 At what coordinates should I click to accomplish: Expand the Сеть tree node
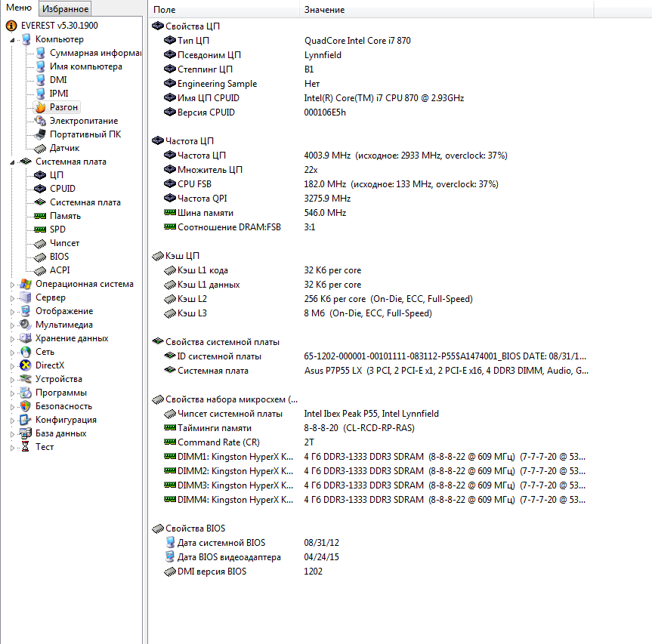[x=13, y=353]
